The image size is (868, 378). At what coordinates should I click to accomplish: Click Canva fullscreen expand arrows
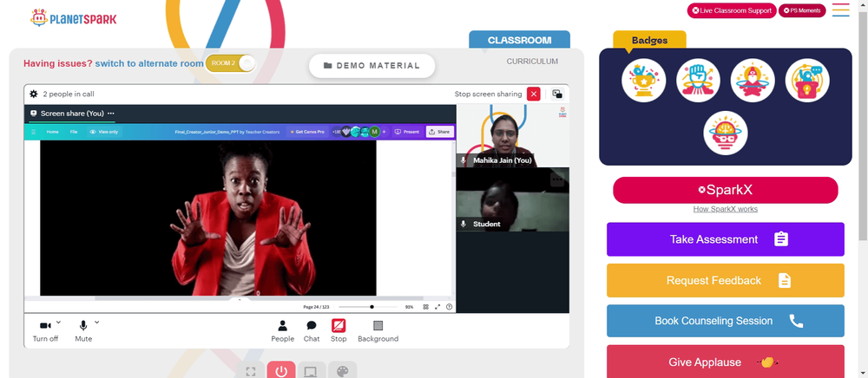pyautogui.click(x=437, y=307)
